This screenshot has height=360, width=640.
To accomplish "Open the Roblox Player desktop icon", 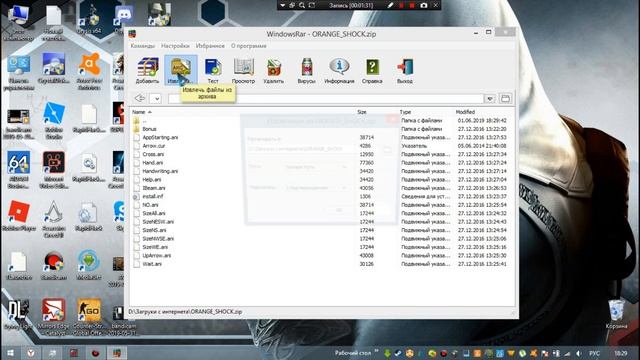I will 18,216.
